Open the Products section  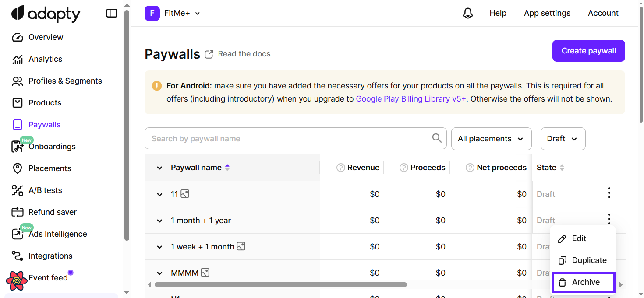[44, 102]
